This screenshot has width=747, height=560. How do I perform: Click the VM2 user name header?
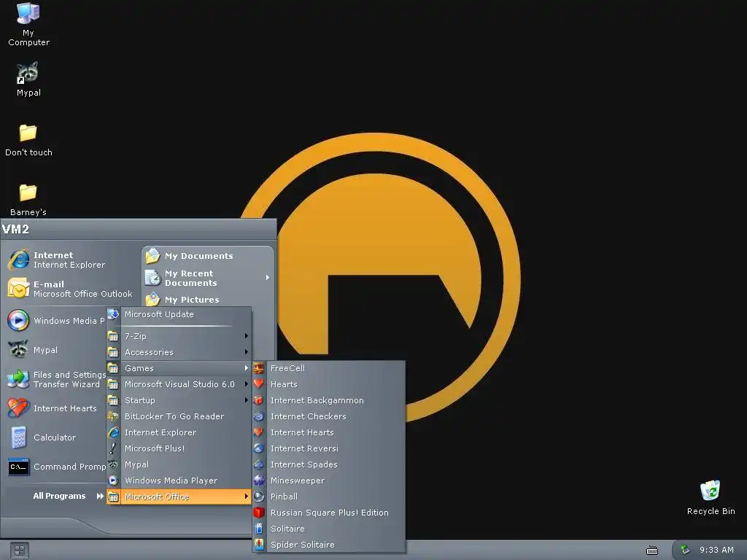coord(15,229)
